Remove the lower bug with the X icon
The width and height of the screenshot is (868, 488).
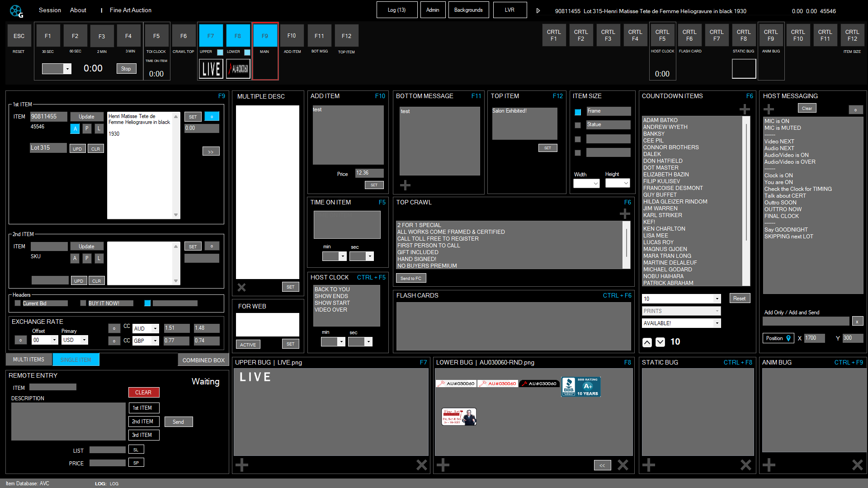[x=623, y=465]
